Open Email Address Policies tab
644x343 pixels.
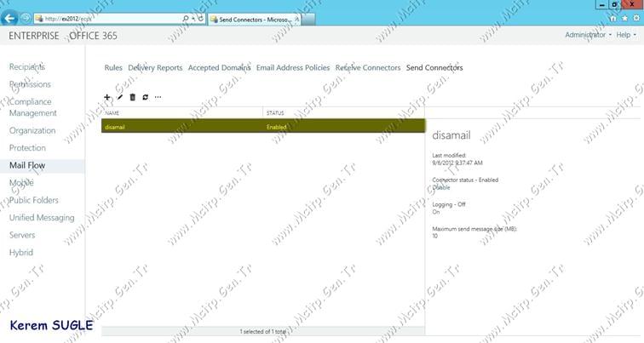click(293, 68)
